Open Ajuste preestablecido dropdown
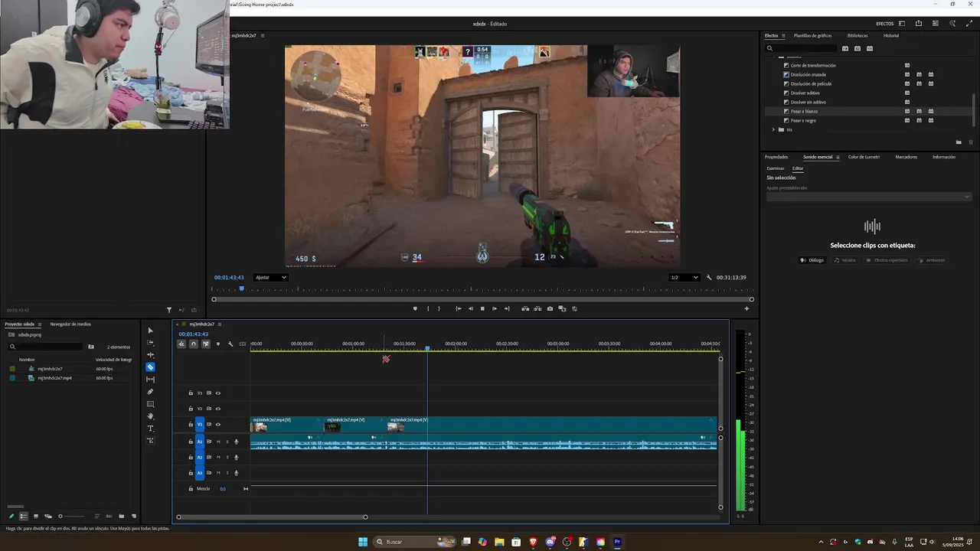This screenshot has height=551, width=980. 869,197
